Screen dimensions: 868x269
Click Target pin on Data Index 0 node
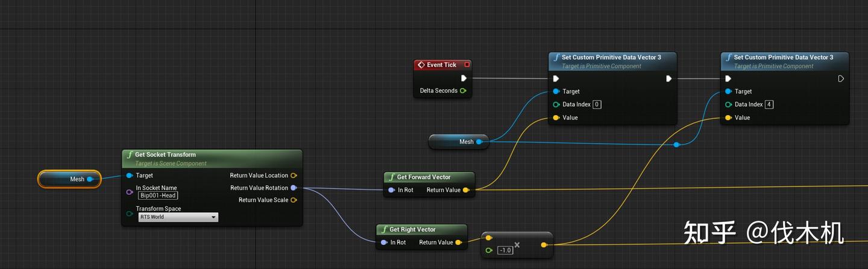tap(556, 92)
